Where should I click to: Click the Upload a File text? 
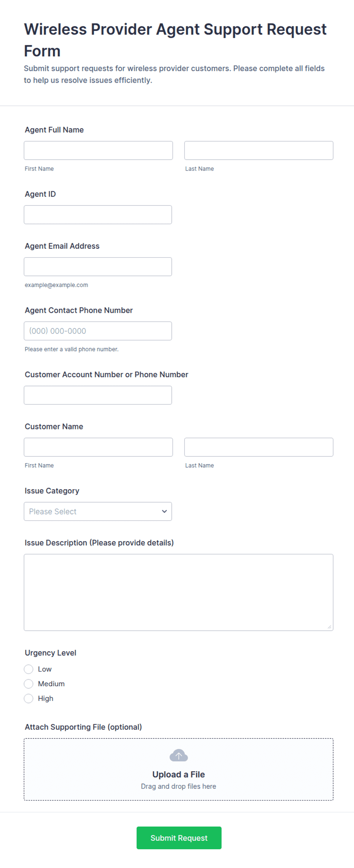pyautogui.click(x=179, y=774)
